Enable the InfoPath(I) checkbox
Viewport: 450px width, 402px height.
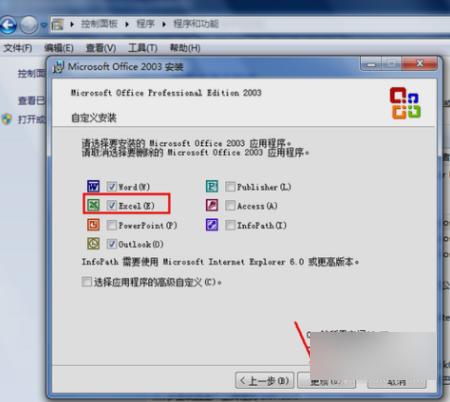pyautogui.click(x=230, y=225)
